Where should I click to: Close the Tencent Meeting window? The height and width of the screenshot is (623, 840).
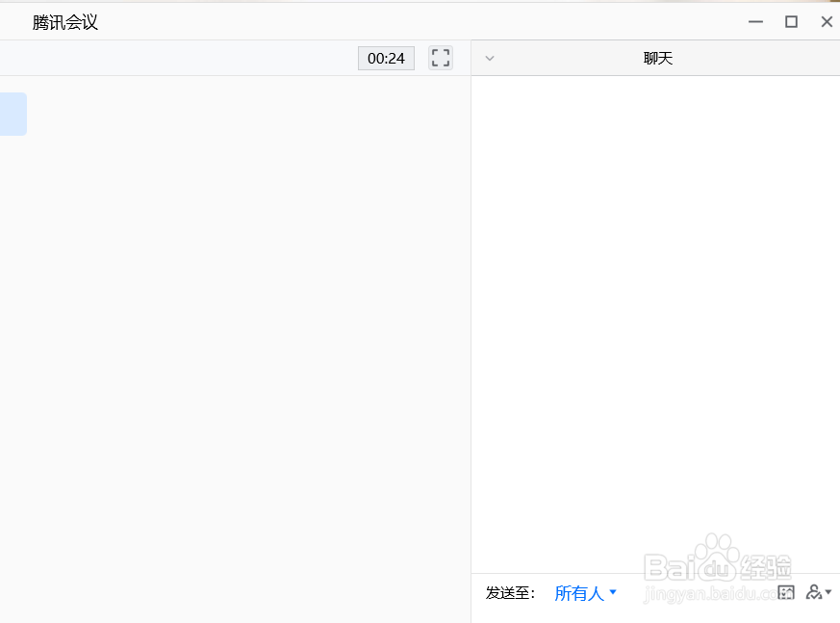tap(827, 20)
